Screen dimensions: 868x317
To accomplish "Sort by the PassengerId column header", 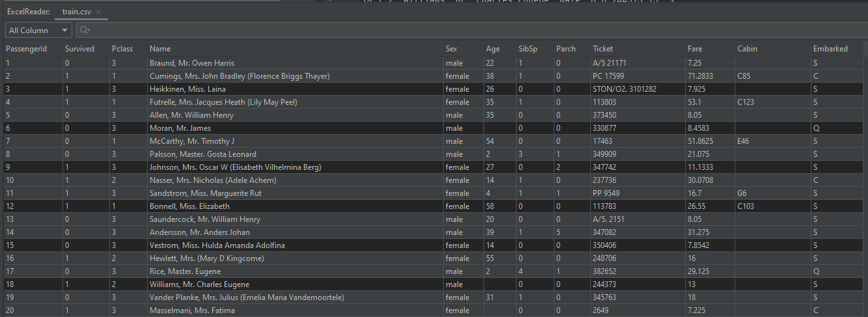I will (26, 49).
